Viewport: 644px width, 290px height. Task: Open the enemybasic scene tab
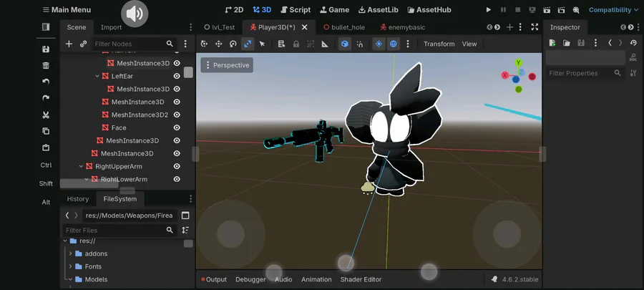pyautogui.click(x=402, y=27)
